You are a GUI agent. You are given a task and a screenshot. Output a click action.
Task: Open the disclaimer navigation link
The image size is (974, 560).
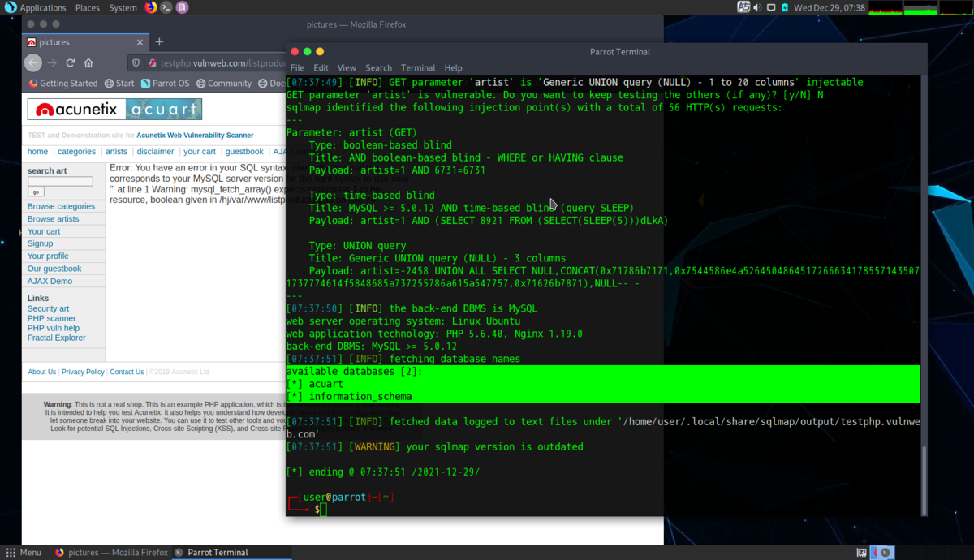155,152
